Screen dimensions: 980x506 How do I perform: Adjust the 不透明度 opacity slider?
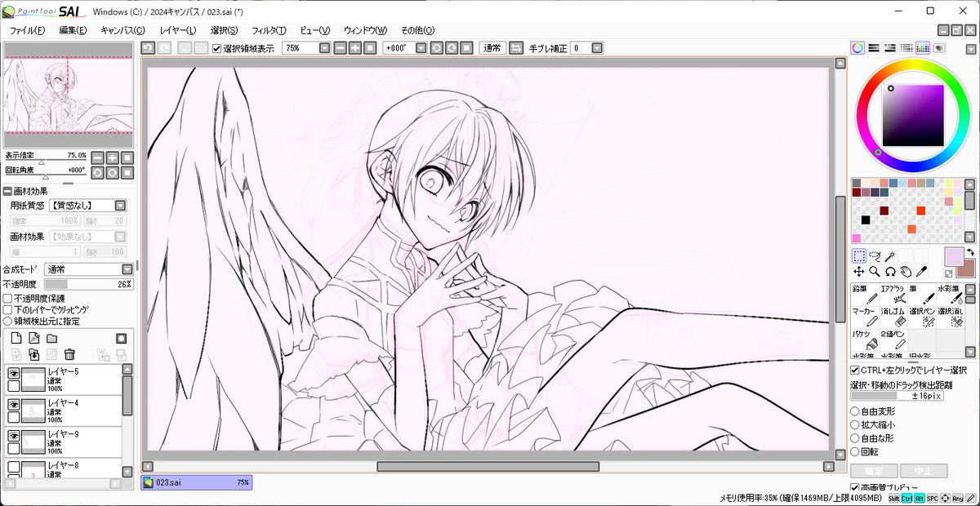tap(88, 284)
